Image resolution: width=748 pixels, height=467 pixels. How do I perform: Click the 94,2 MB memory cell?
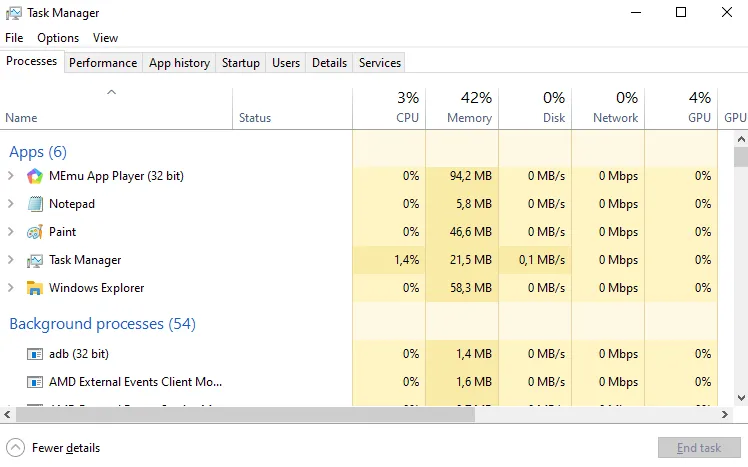click(x=462, y=176)
